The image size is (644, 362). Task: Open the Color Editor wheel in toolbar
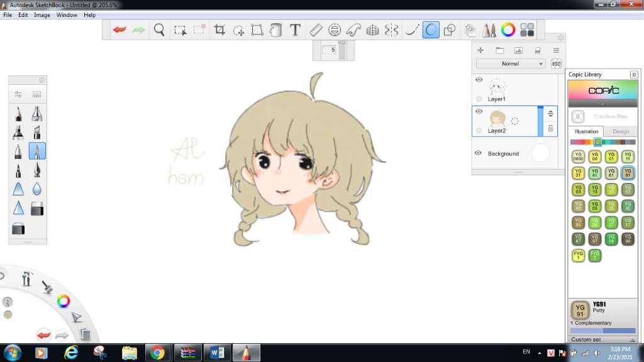[x=508, y=30]
